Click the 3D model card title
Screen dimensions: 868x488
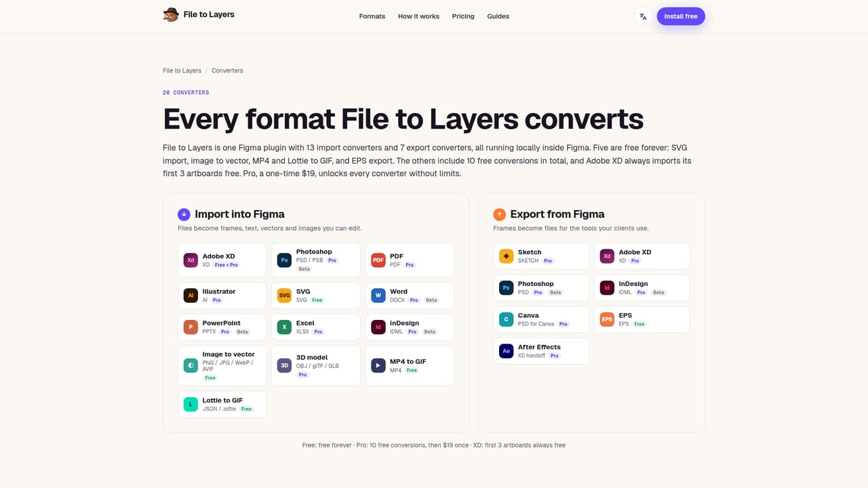pos(312,357)
